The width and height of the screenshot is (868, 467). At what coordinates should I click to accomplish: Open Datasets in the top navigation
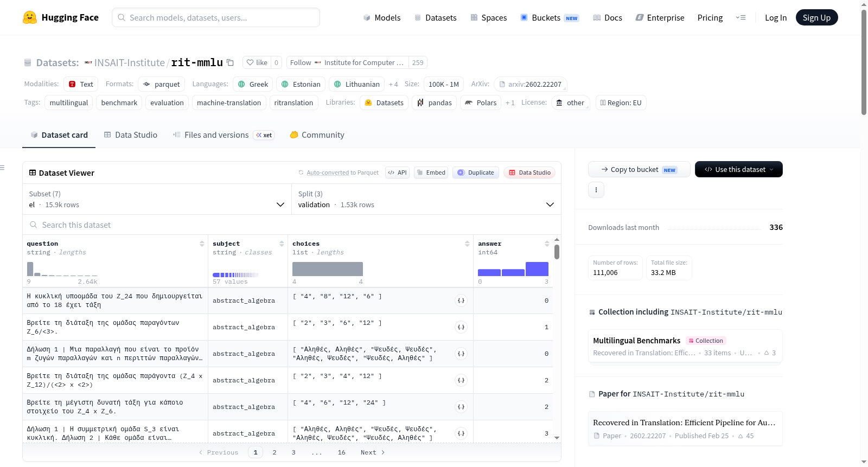435,17
